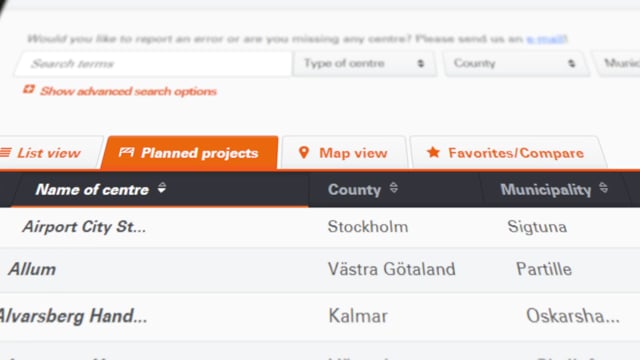The image size is (640, 360).
Task: Click the flag icon on Planned projects tab
Action: pos(126,153)
